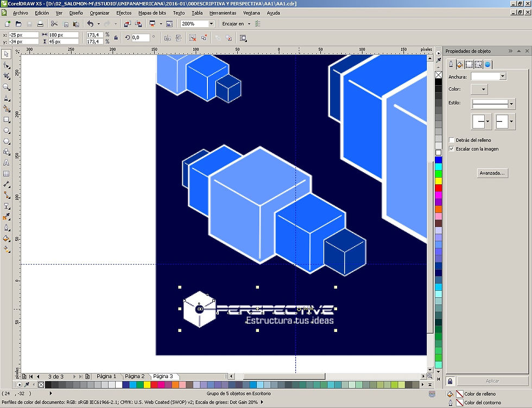Select the Shape edit tool
This screenshot has width=532, height=408.
point(6,65)
